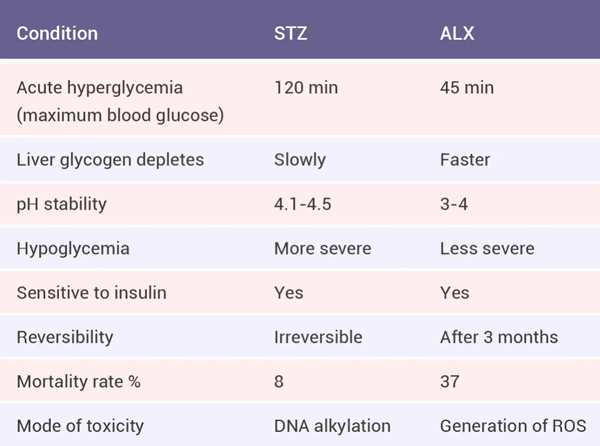Image resolution: width=600 pixels, height=446 pixels.
Task: Click the After 3 months cell
Action: click(x=499, y=337)
